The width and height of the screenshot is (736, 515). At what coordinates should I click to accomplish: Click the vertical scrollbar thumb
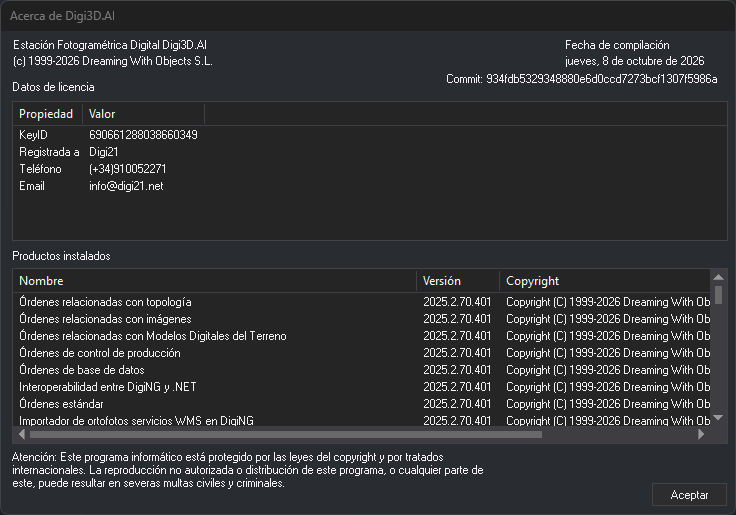tap(719, 295)
